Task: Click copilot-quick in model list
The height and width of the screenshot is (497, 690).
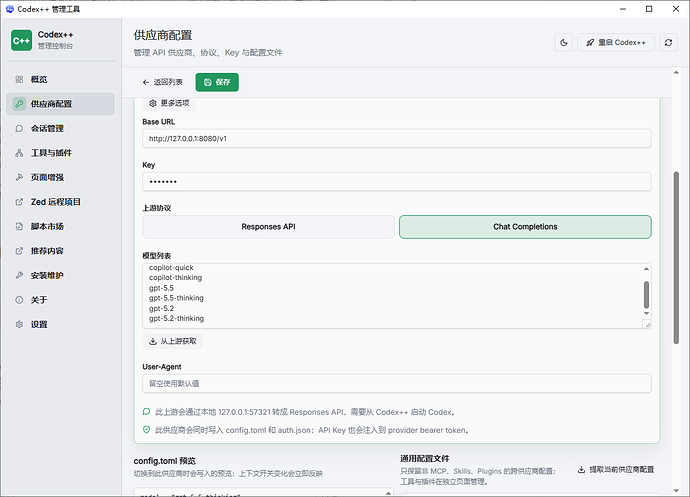Action: tap(171, 268)
